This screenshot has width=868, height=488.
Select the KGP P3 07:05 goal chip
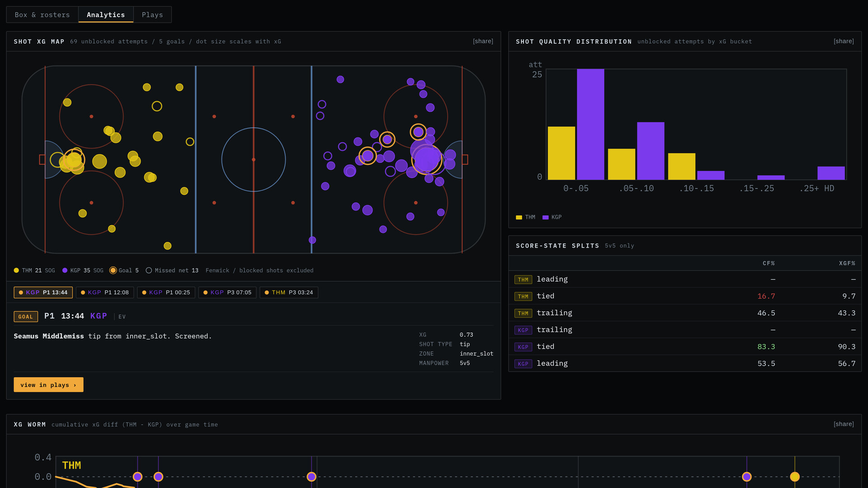227,292
